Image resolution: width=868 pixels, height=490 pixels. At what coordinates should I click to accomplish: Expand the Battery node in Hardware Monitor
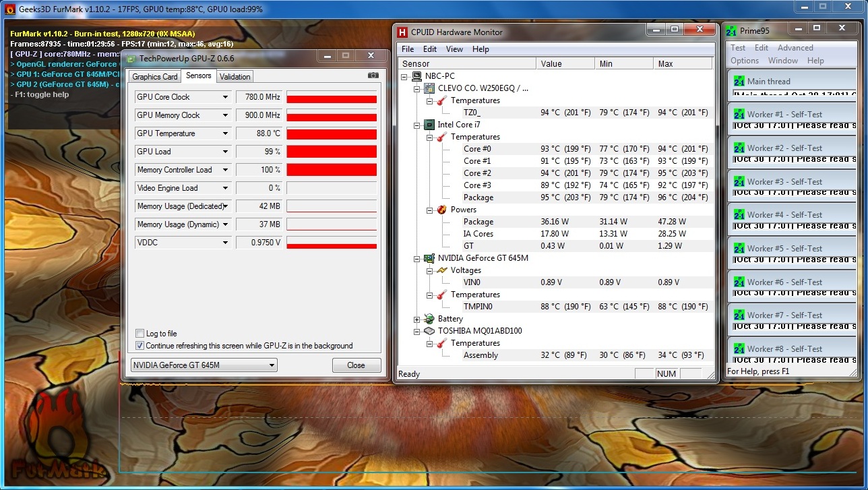[x=416, y=319]
